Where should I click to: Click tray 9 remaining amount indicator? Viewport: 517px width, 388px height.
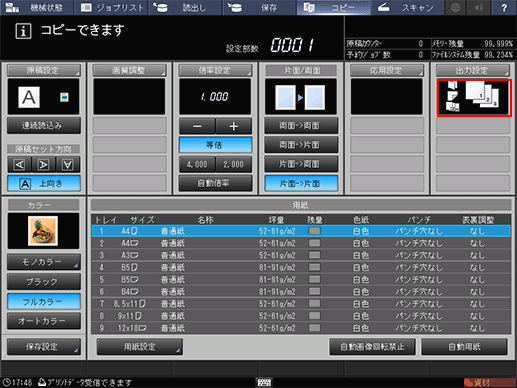pyautogui.click(x=314, y=328)
